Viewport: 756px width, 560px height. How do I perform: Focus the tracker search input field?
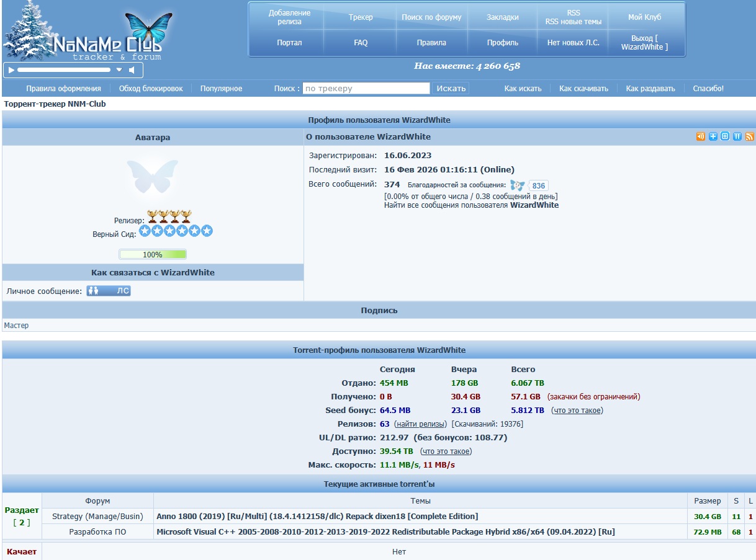[x=366, y=89]
